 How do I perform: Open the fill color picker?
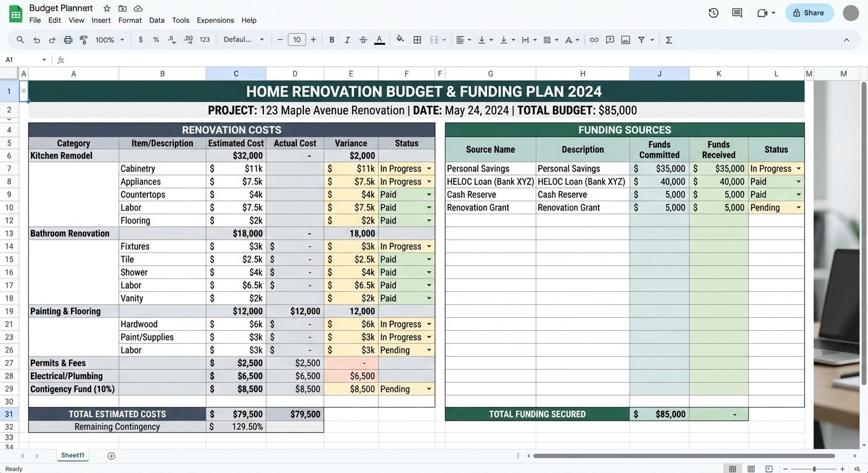[x=400, y=39]
